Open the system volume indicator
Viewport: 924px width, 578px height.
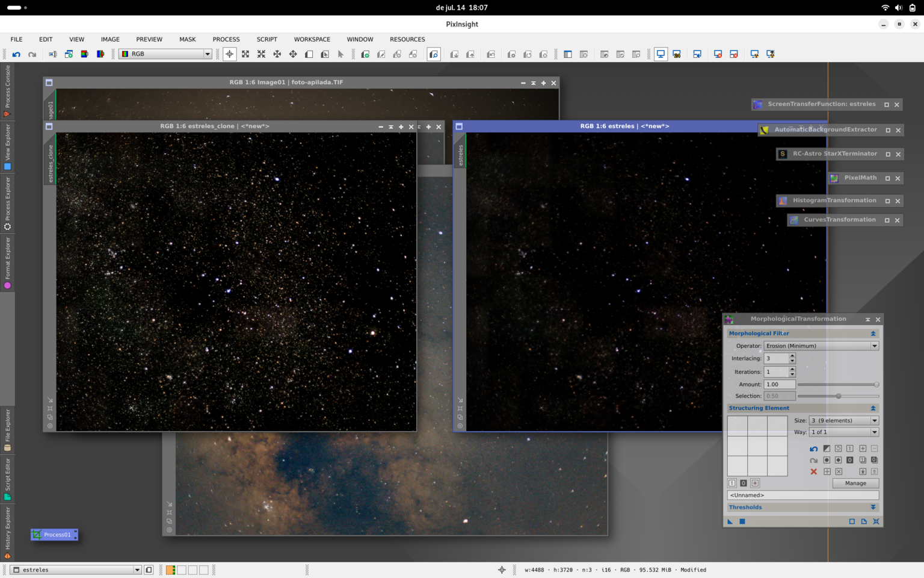pos(898,8)
